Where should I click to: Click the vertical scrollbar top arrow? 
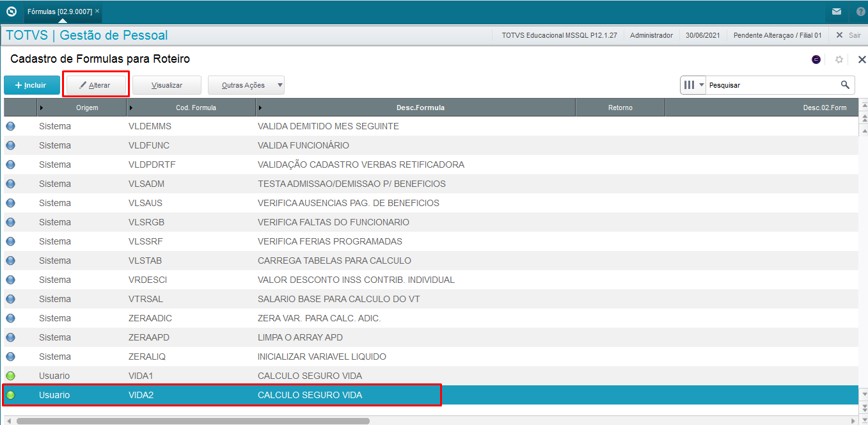864,105
